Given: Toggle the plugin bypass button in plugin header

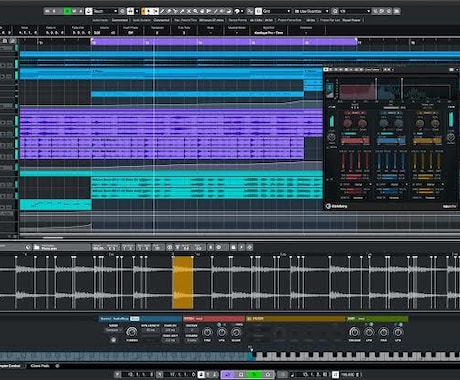Looking at the screenshot, I should coord(326,70).
